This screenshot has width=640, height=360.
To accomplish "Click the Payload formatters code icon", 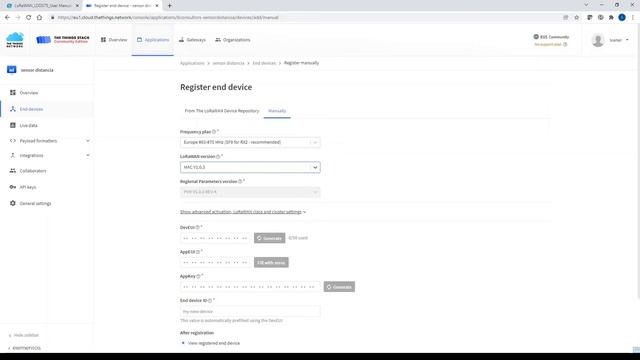I will point(13,141).
